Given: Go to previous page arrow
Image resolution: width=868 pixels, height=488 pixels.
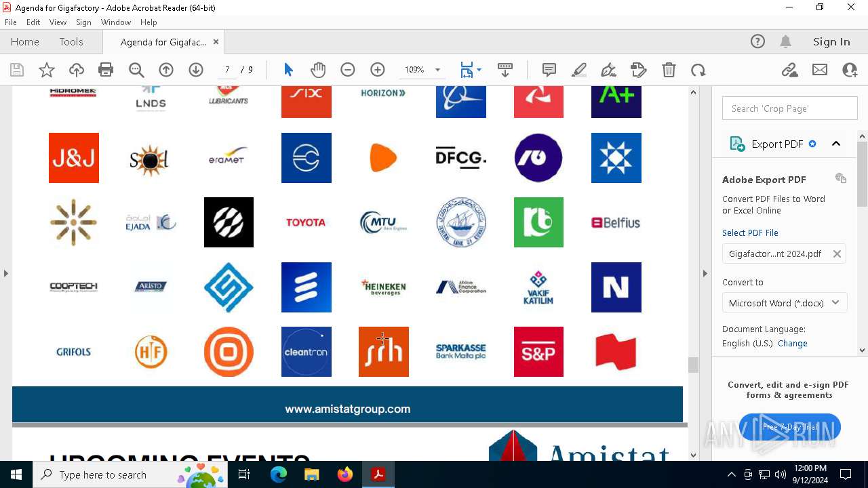Looking at the screenshot, I should coord(166,70).
